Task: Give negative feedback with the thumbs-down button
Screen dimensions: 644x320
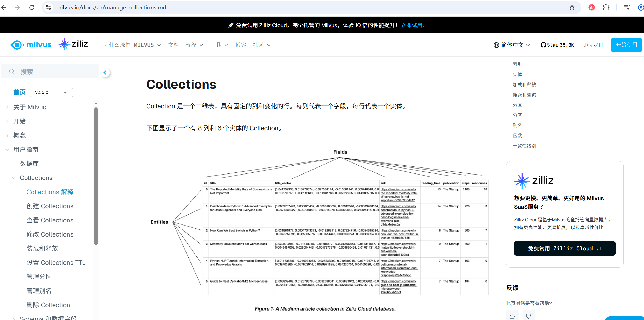Action: 529,316
